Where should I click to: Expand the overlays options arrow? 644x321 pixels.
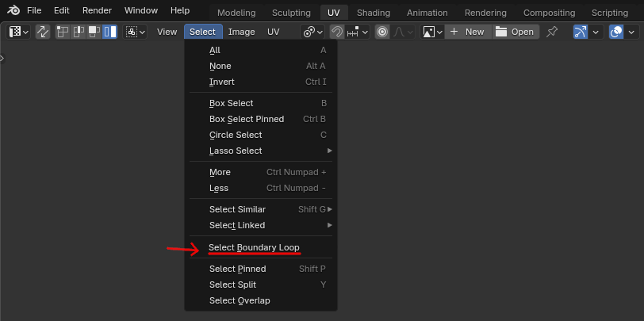pos(631,32)
